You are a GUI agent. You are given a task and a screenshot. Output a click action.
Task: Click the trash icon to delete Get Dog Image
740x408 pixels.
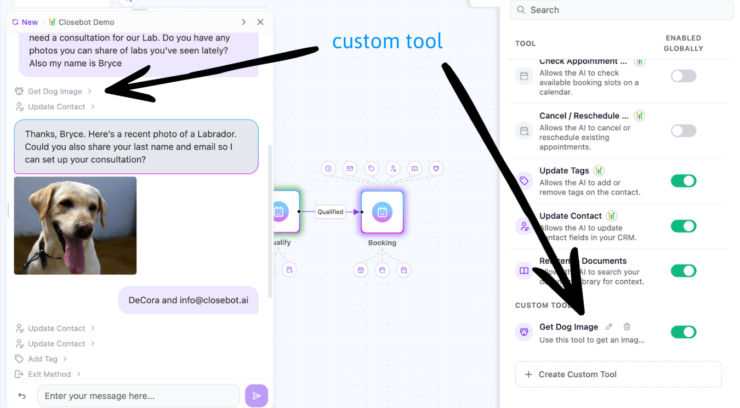(627, 326)
